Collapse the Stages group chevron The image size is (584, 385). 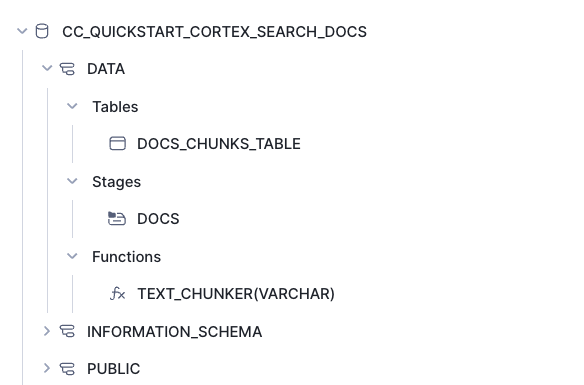72,181
